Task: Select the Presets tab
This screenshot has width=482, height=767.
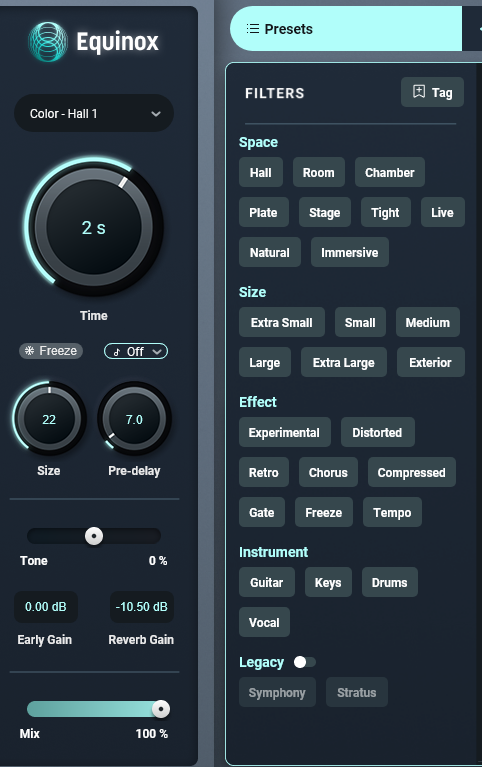Action: (x=346, y=29)
